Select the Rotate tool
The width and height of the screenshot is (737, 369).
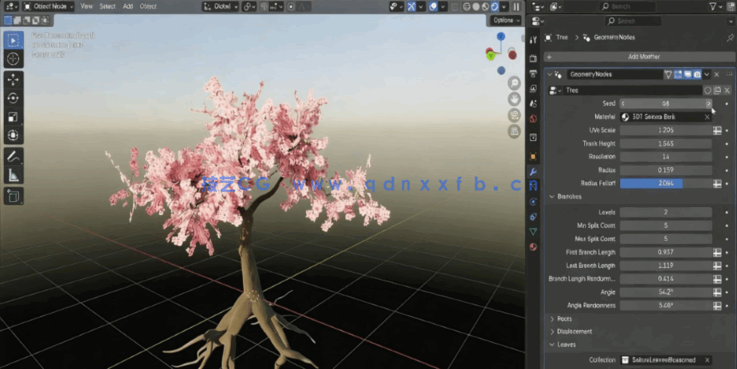pos(14,98)
